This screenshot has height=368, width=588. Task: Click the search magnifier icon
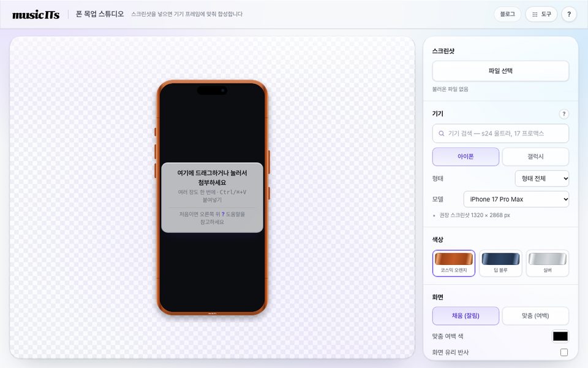(x=442, y=133)
